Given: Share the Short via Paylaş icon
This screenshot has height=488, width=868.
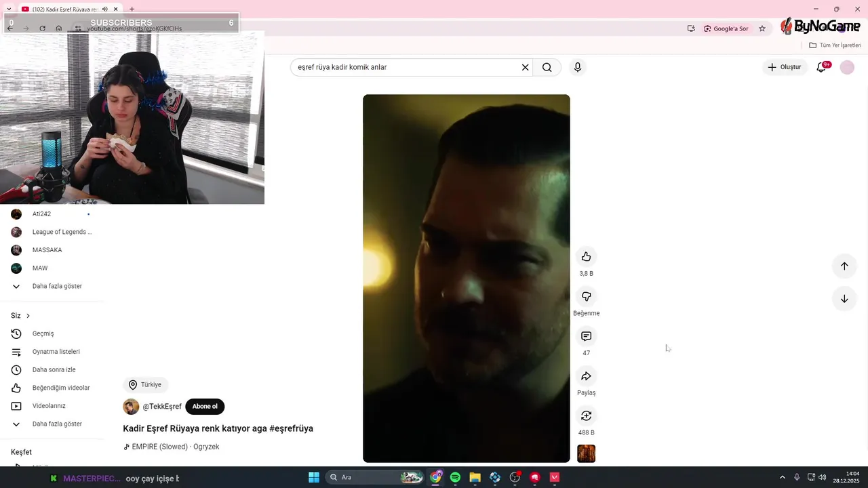Looking at the screenshot, I should point(586,375).
